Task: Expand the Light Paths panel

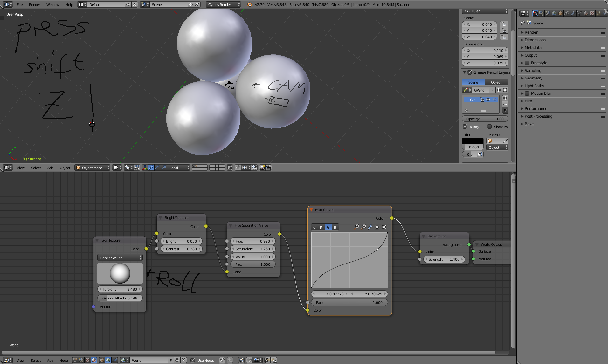Action: 534,86
